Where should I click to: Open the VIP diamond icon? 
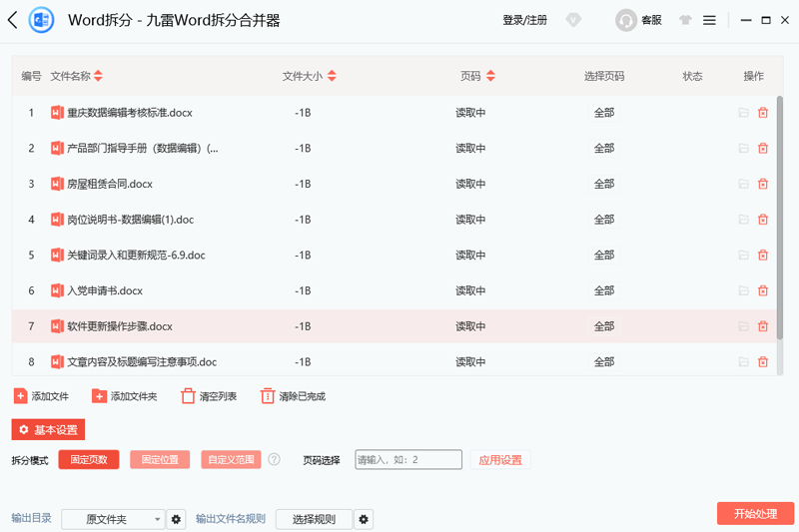pos(573,20)
